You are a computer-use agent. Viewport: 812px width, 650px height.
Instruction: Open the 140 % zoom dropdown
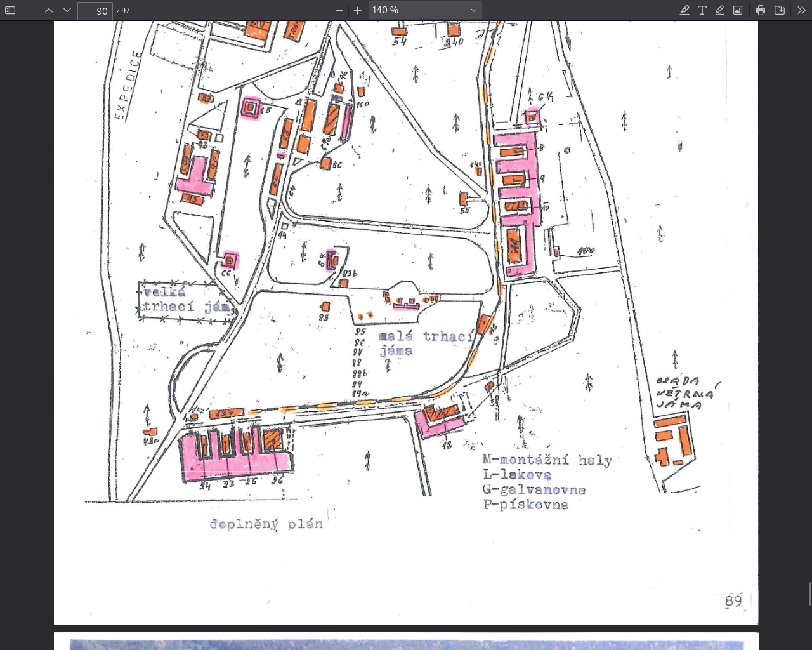[x=424, y=10]
